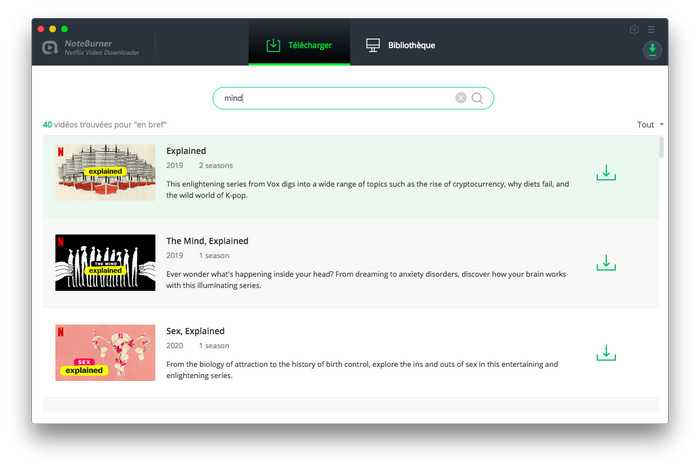Viewport: 700px width, 469px height.
Task: Click the "The Mind, Explained" title
Action: (x=207, y=241)
